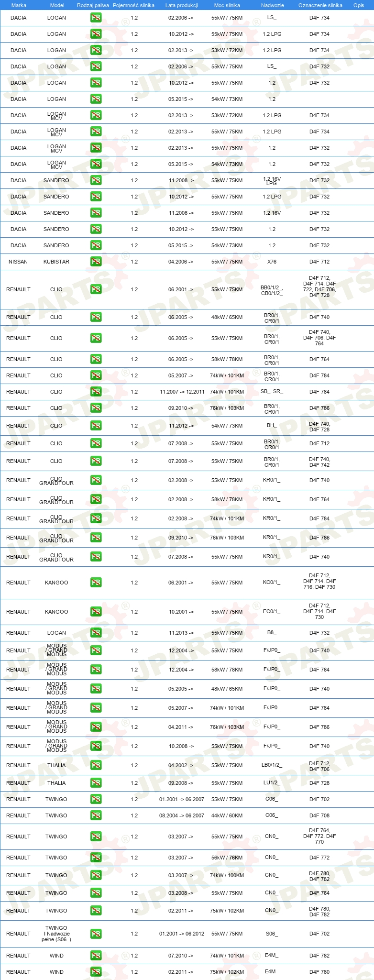Click fuel icon for TWINGO 01.2001 -> 06.2007 C06_
Image resolution: width=374 pixels, height=980 pixels.
click(x=96, y=799)
